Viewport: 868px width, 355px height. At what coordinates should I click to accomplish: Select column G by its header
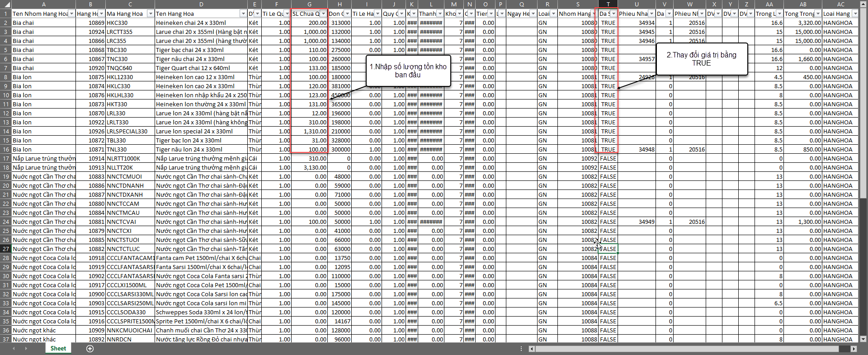[x=310, y=5]
